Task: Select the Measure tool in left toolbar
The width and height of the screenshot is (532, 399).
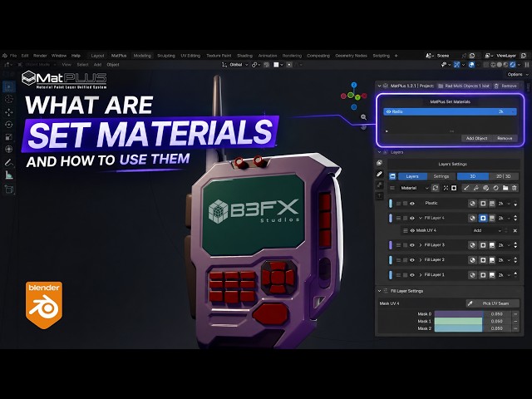Action: pyautogui.click(x=9, y=175)
